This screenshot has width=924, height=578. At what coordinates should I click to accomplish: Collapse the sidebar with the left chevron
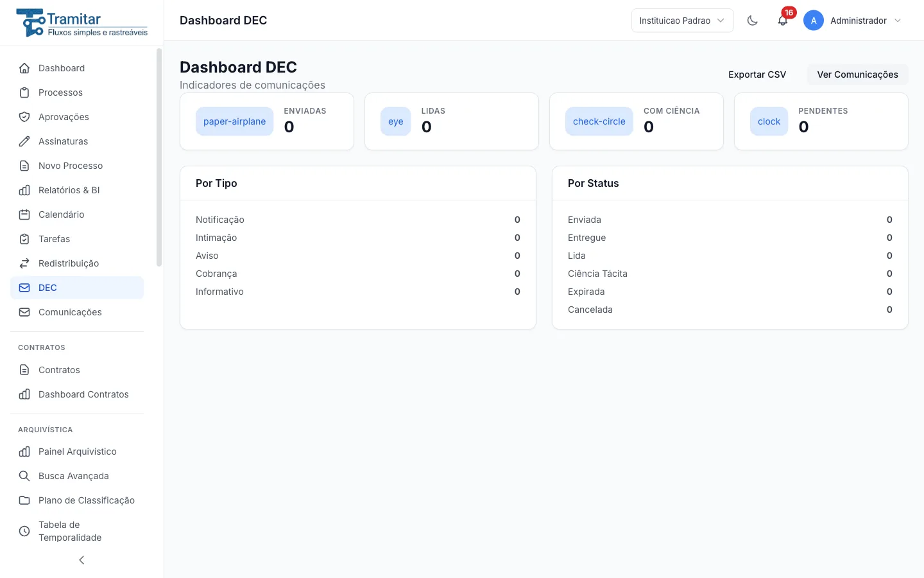pyautogui.click(x=81, y=560)
